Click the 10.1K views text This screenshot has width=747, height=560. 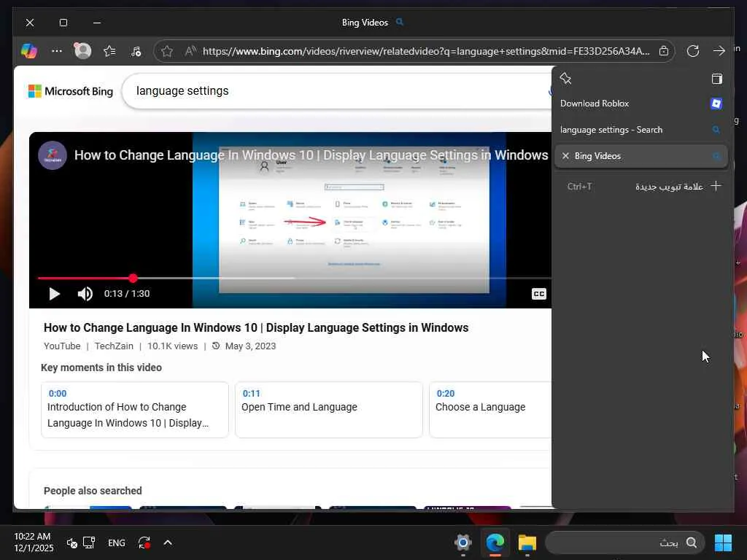click(172, 346)
